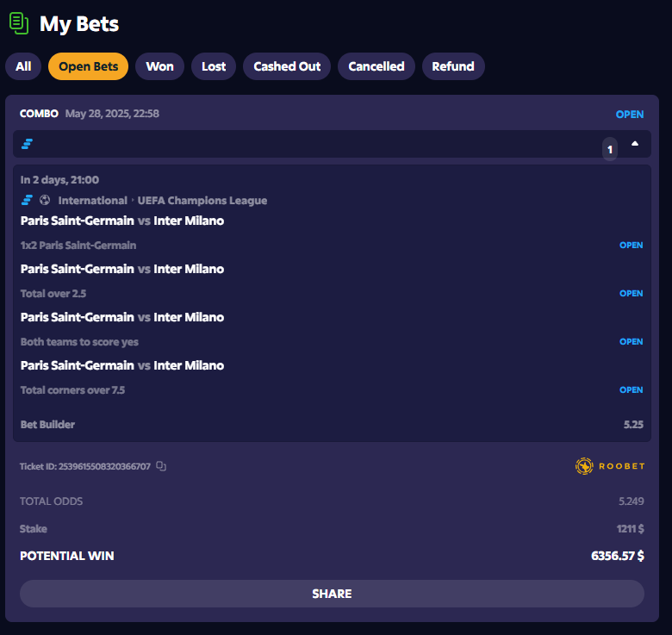Click the selection count badge 1
Viewport: 672px width, 635px height.
coord(610,150)
